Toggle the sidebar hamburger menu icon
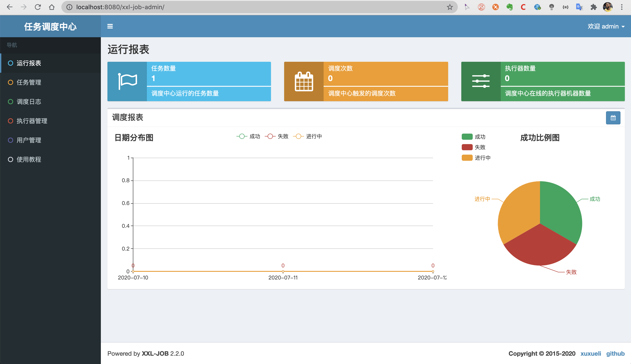The image size is (631, 364). pyautogui.click(x=110, y=26)
